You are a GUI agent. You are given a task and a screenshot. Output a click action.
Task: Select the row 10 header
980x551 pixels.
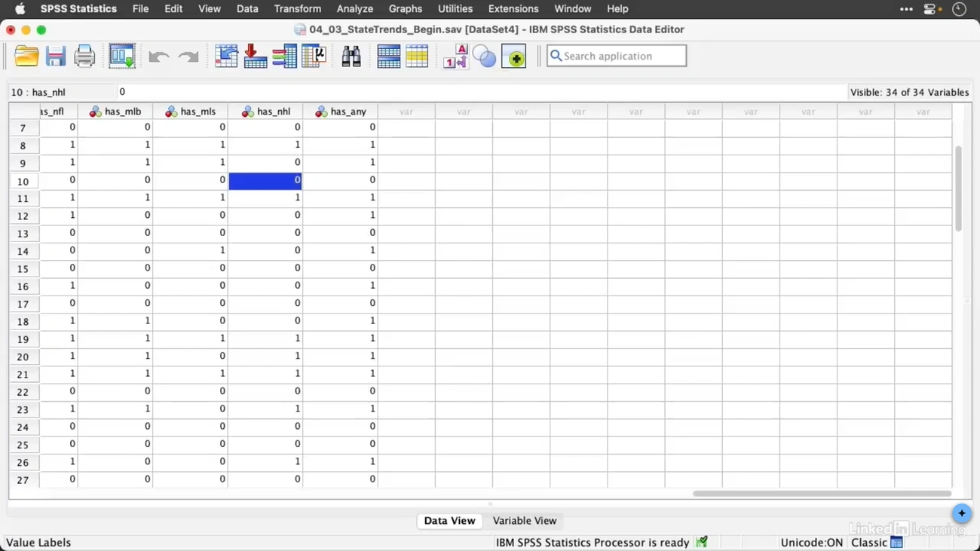coord(23,181)
